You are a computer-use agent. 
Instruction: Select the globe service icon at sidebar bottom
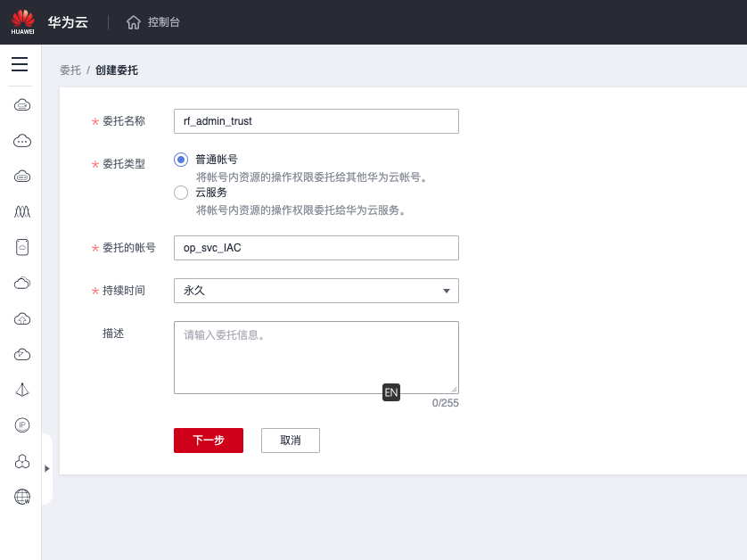point(20,497)
